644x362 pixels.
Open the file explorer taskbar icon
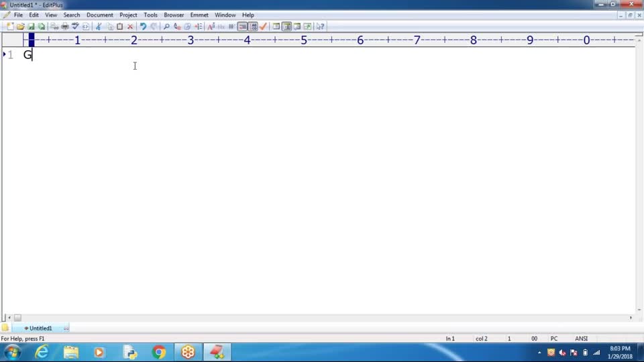(71, 352)
